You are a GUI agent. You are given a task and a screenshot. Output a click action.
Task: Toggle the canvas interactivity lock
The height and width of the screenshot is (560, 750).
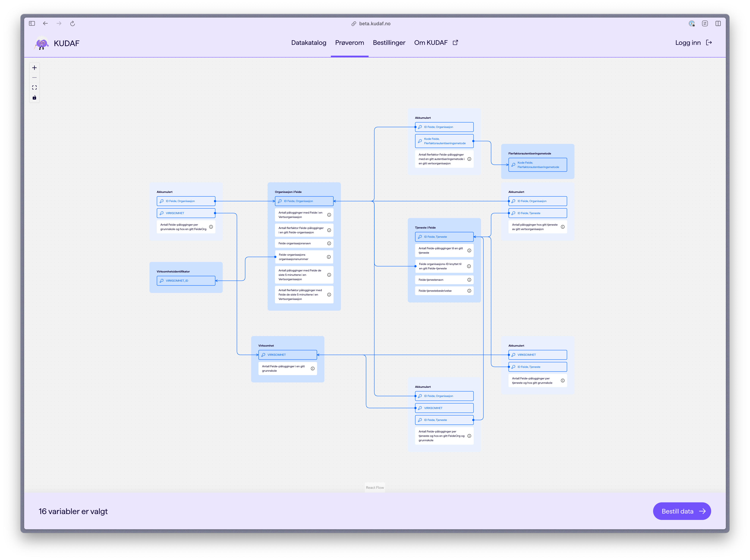pos(34,98)
